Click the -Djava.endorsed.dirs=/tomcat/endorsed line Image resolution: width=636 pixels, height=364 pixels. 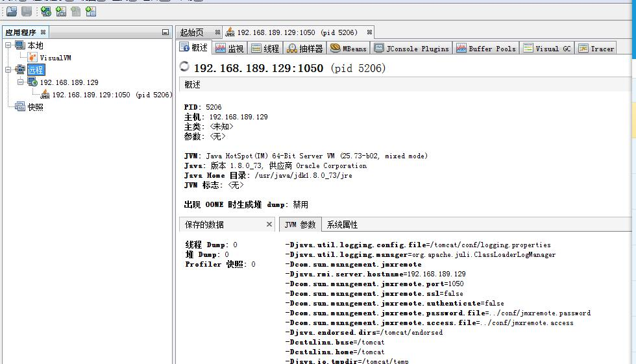pos(364,332)
